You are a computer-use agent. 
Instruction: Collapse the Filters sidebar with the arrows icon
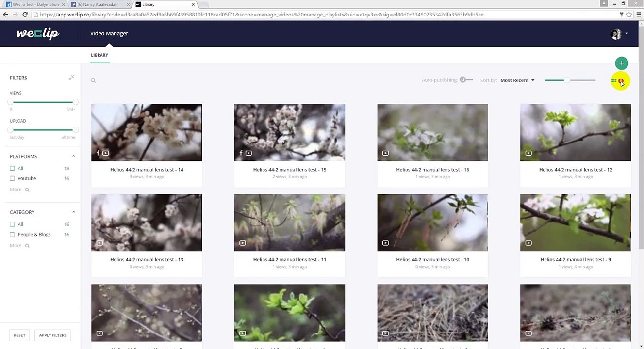71,78
